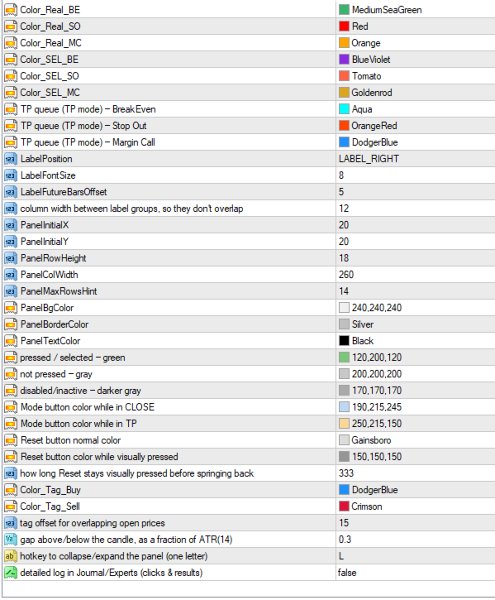Pick the Red swatch for Color_Real_SO
This screenshot has height=600, width=495.
point(344,26)
